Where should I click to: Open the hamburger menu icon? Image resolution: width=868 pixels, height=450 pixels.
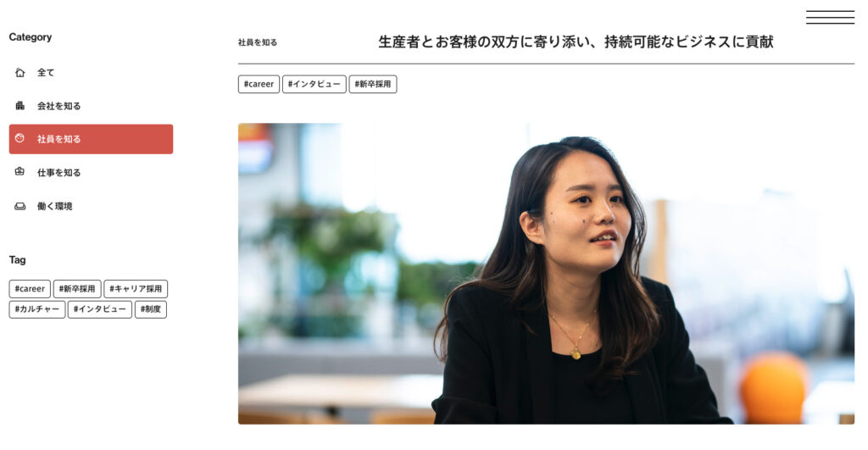(830, 17)
